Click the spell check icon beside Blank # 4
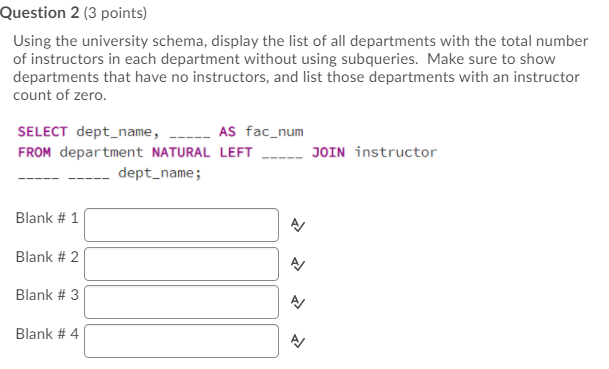The image size is (609, 369). tap(298, 341)
